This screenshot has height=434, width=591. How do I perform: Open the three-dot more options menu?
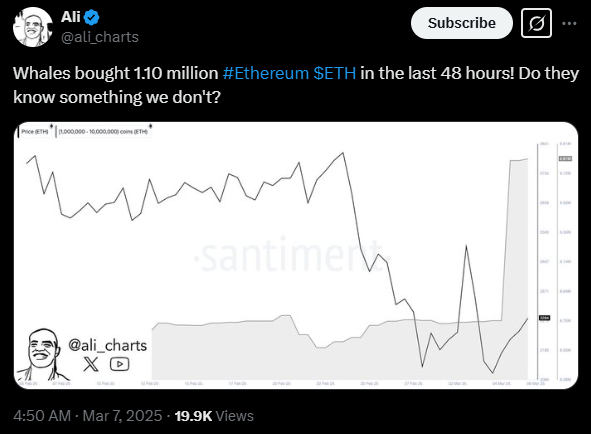[569, 23]
